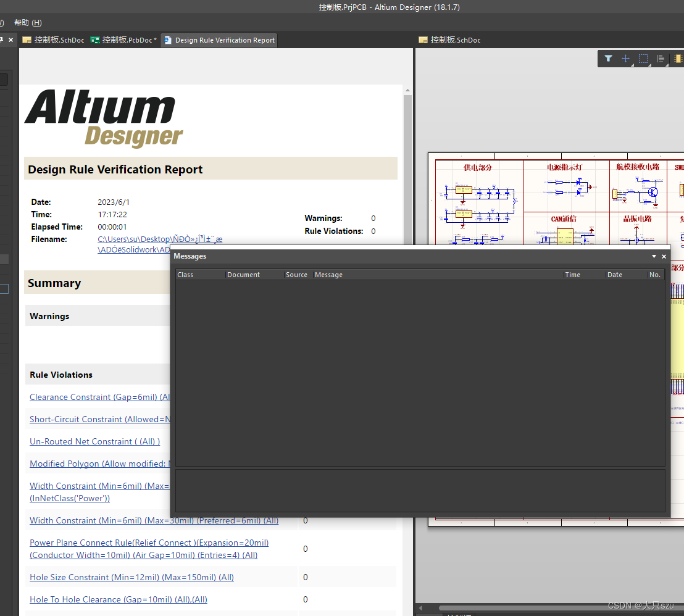684x616 pixels.
Task: Sort Messages by Time column
Action: 583,275
